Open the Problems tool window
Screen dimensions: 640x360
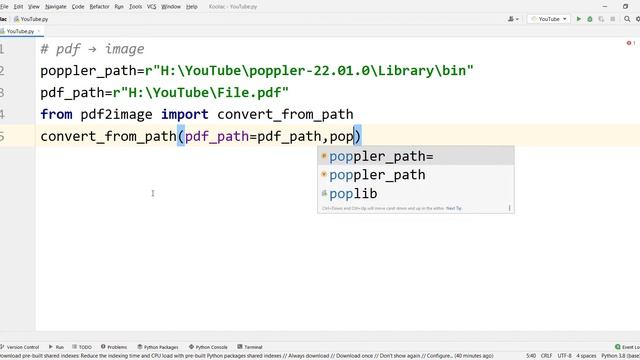(x=114, y=347)
